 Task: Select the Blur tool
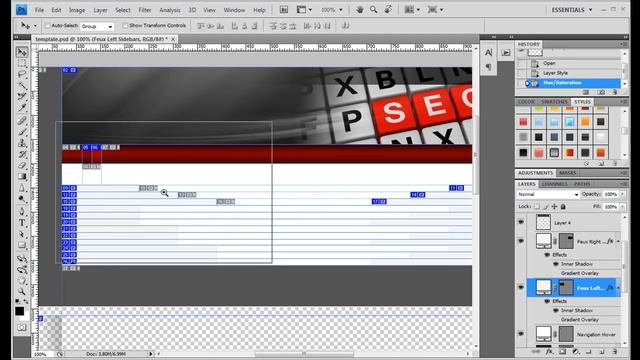pos(22,188)
